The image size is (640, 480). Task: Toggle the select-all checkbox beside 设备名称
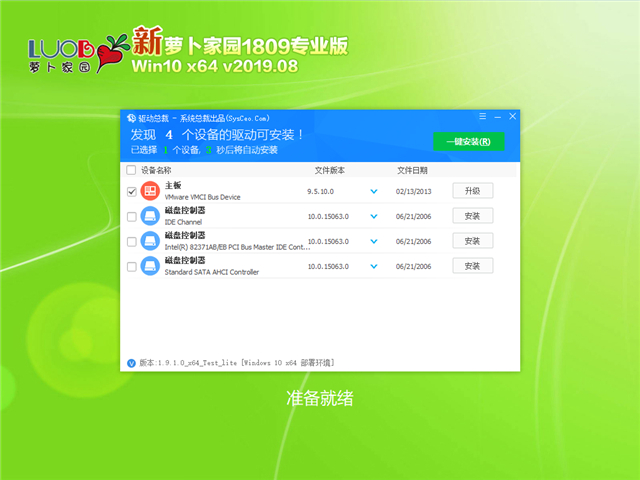132,170
